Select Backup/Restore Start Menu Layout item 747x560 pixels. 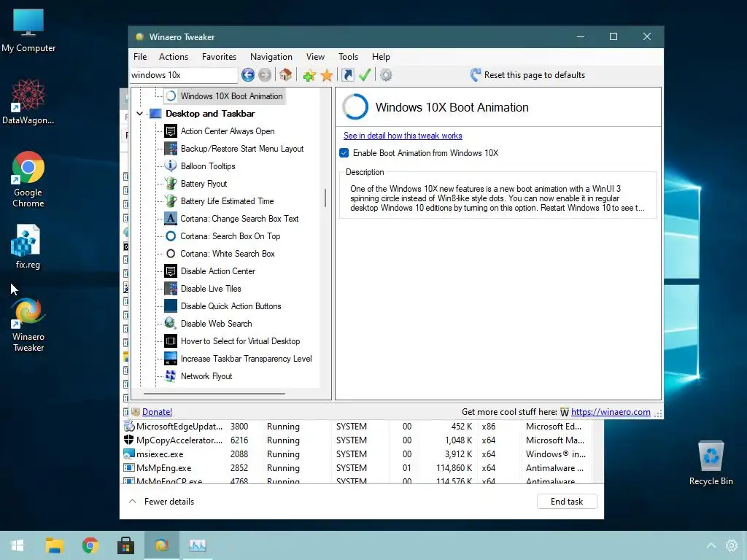233,149
